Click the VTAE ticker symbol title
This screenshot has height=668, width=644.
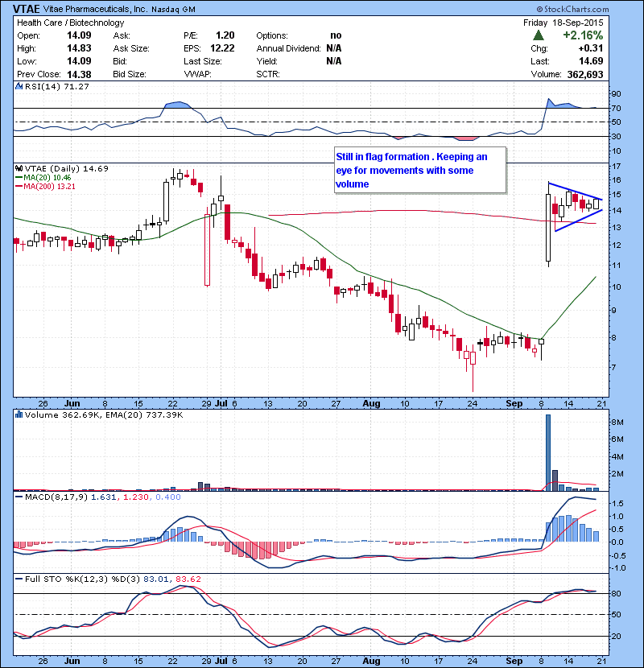click(27, 9)
